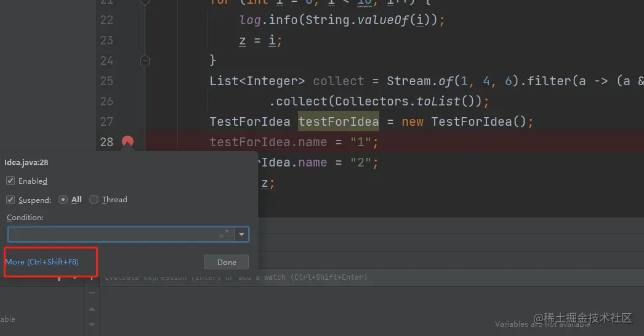
Task: Open the Condition history dropdown arrow
Action: pos(242,234)
